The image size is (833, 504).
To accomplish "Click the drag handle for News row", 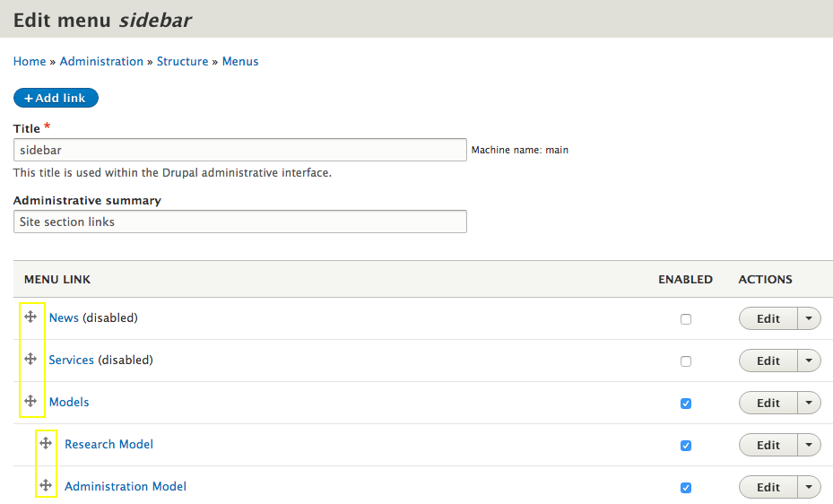I will tap(30, 317).
